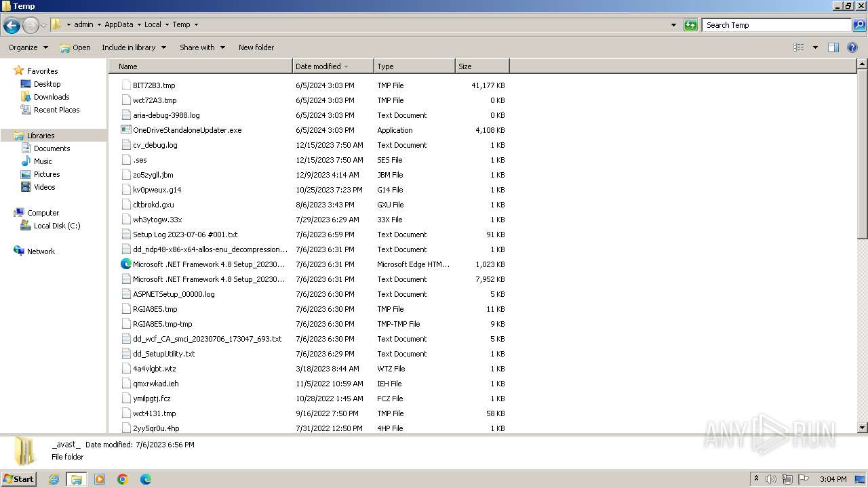
Task: Select file BIT72B3.tmp
Action: (x=154, y=85)
